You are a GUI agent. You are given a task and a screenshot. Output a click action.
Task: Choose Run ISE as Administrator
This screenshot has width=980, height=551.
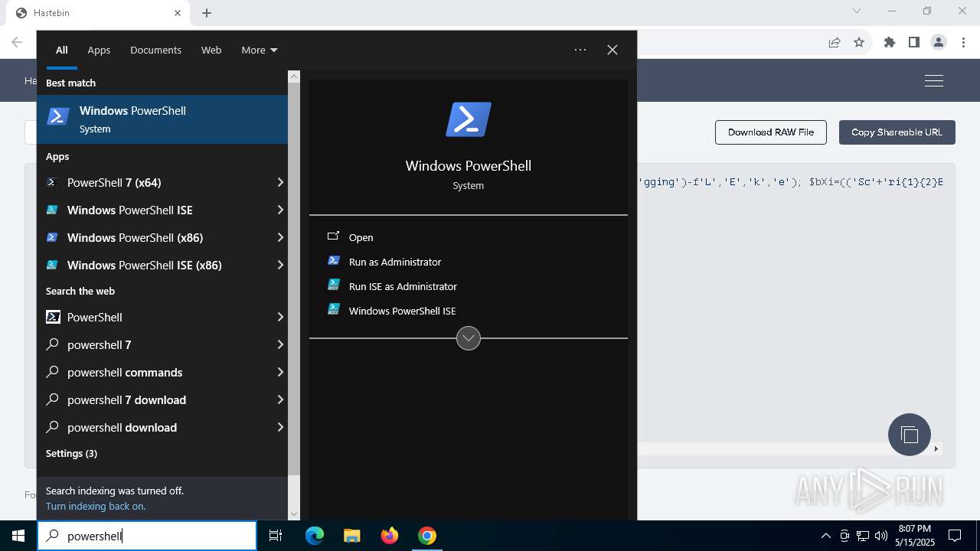[403, 286]
